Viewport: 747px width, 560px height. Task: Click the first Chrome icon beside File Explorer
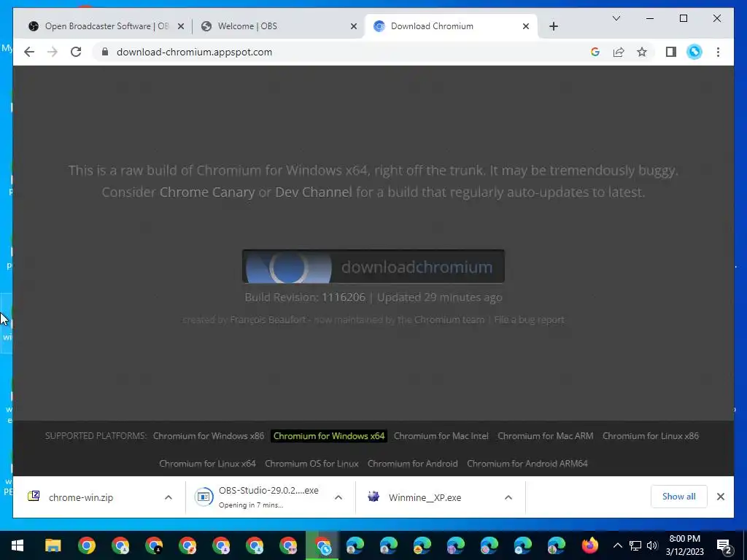pos(87,545)
